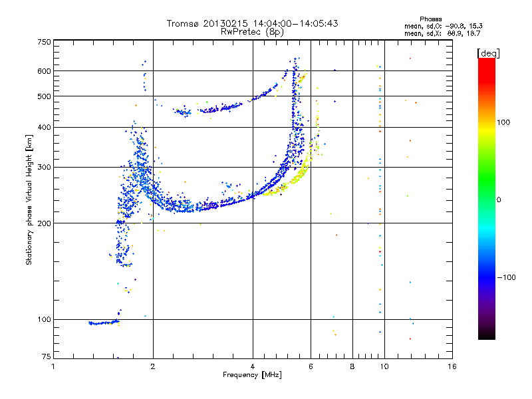Click the x-axis tick label '6'

(x=311, y=366)
